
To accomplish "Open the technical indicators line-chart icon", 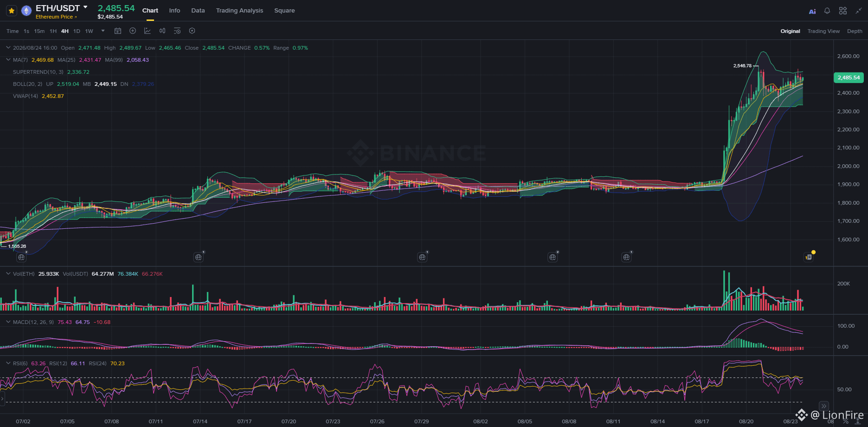I will click(148, 31).
